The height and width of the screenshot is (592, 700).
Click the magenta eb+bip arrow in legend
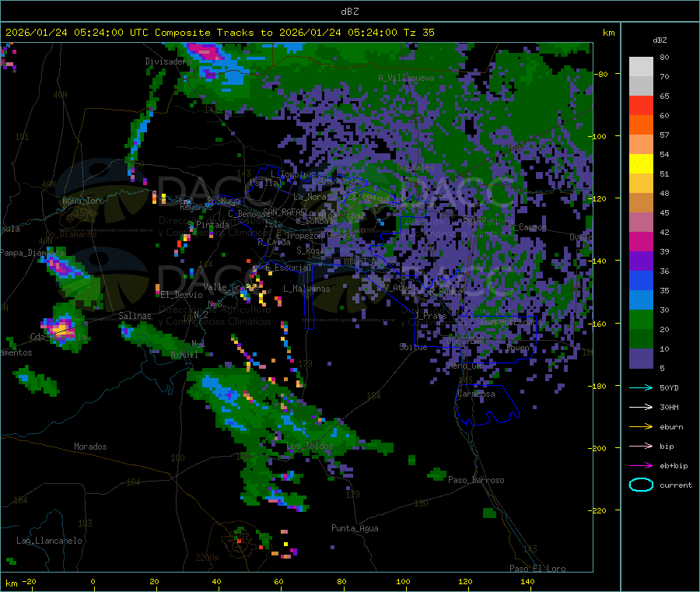pyautogui.click(x=641, y=466)
